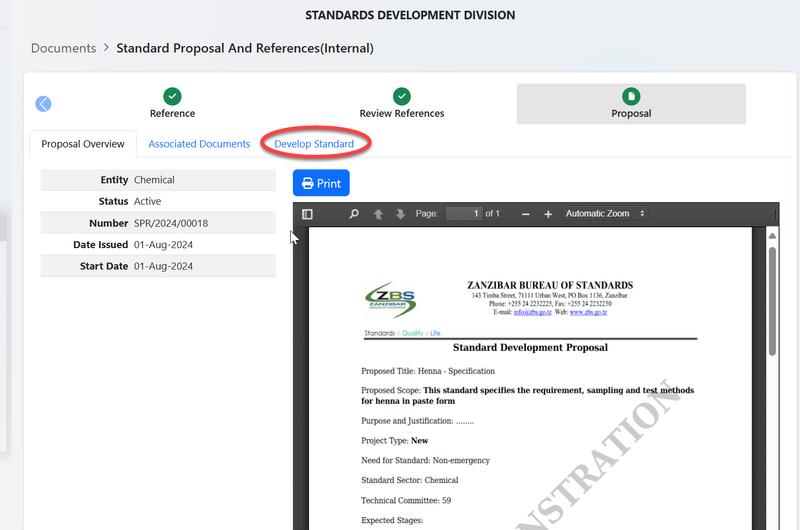Zoom in the PDF with plus icon
This screenshot has height=530, width=800.
pos(547,214)
